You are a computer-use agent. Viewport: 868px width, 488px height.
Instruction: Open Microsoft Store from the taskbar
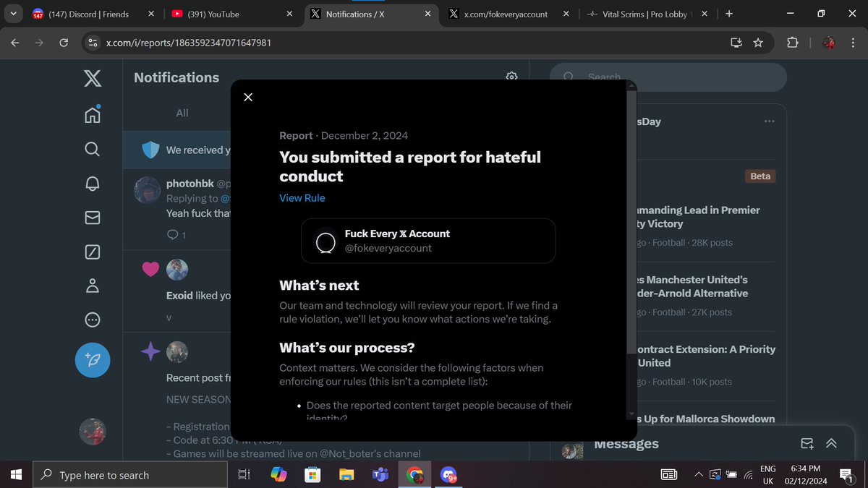[312, 475]
